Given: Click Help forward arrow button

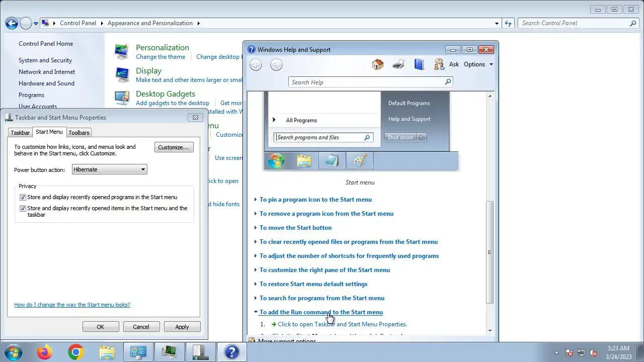Looking at the screenshot, I should coord(276,64).
